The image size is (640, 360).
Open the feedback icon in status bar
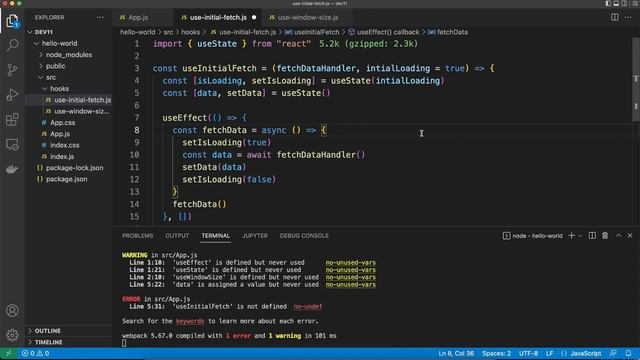click(613, 353)
